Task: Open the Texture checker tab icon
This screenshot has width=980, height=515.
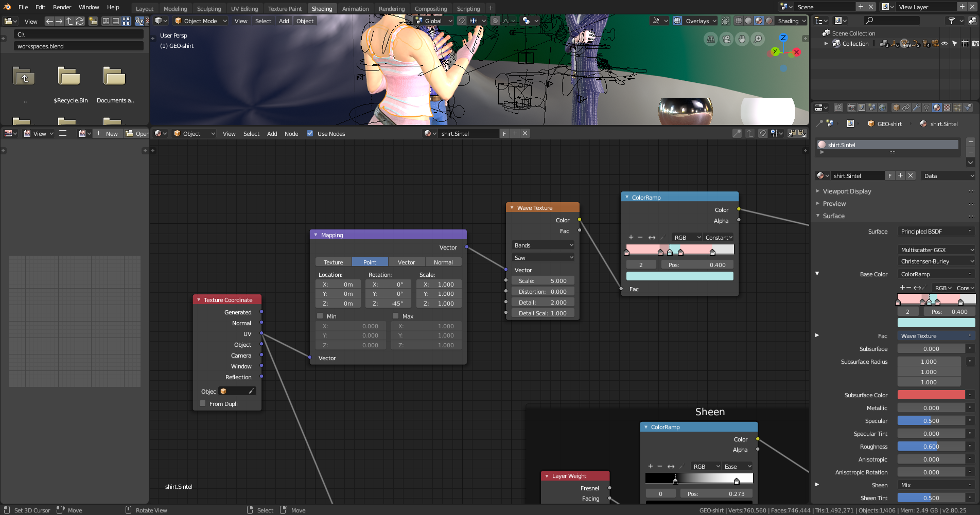Action: click(x=947, y=108)
